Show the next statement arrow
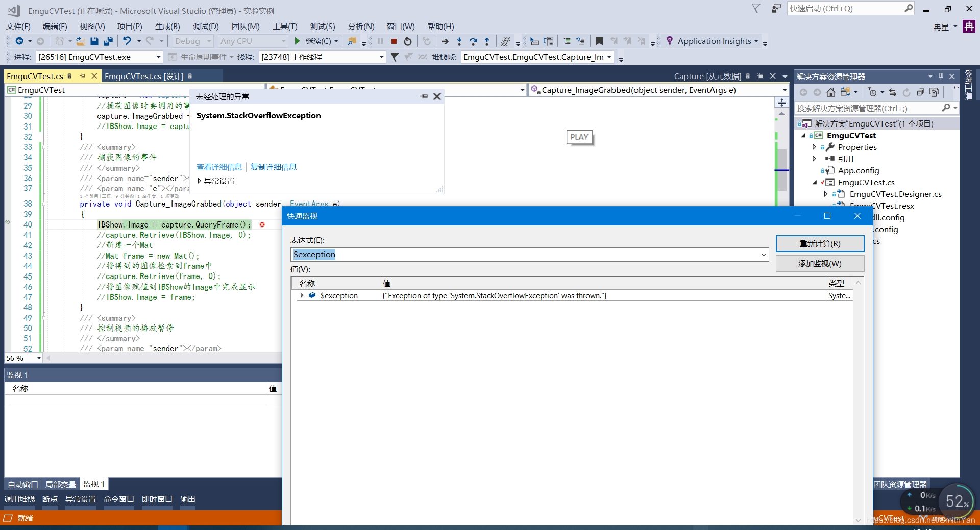The height and width of the screenshot is (530, 980). [445, 41]
